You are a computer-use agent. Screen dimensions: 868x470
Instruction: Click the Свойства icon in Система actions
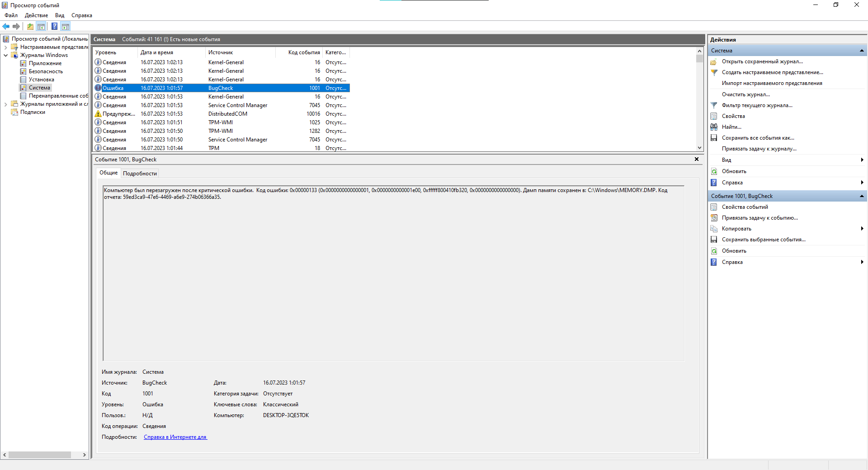point(714,117)
